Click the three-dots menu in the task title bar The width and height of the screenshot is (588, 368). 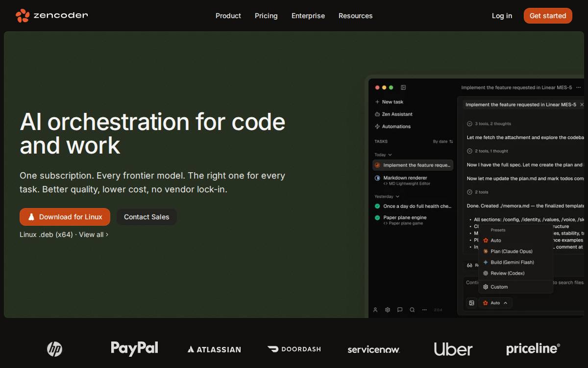579,87
